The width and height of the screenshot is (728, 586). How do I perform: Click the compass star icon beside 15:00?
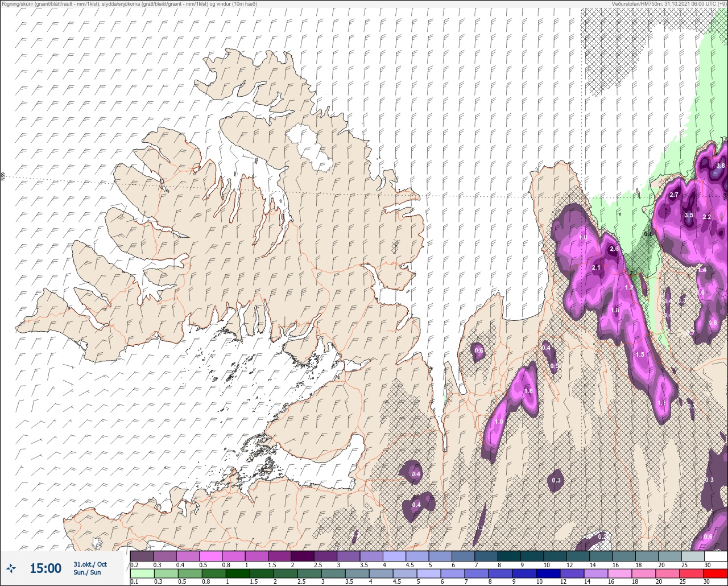pos(11,568)
